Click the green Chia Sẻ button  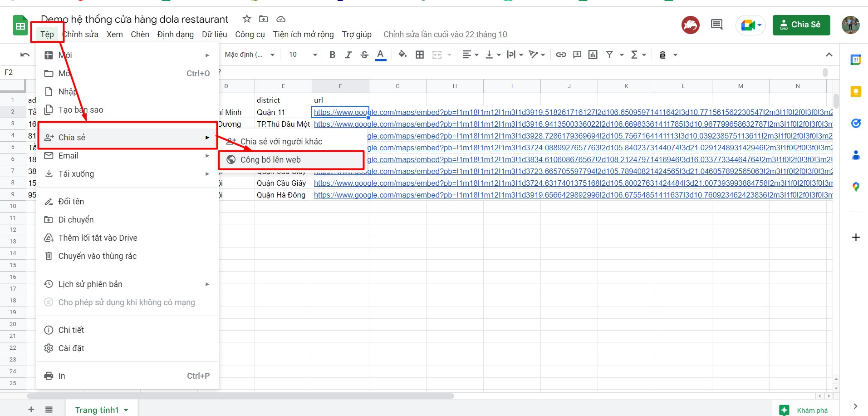click(x=801, y=25)
